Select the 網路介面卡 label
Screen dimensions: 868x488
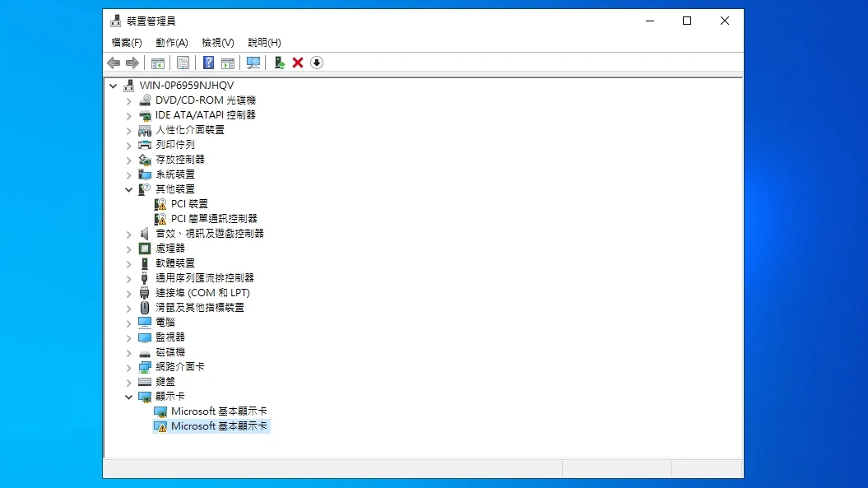pyautogui.click(x=180, y=367)
